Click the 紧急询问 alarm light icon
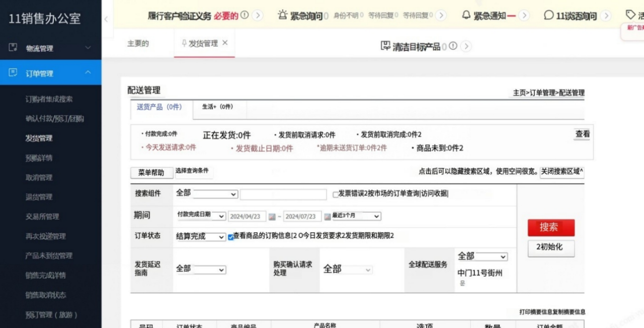Screen dimensions: 644x328 [x=283, y=15]
